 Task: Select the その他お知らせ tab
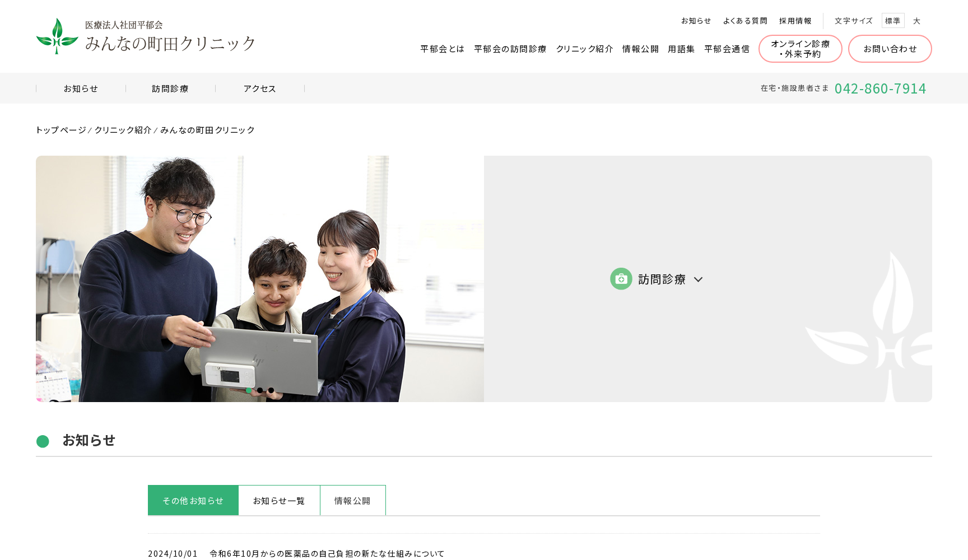tap(193, 500)
